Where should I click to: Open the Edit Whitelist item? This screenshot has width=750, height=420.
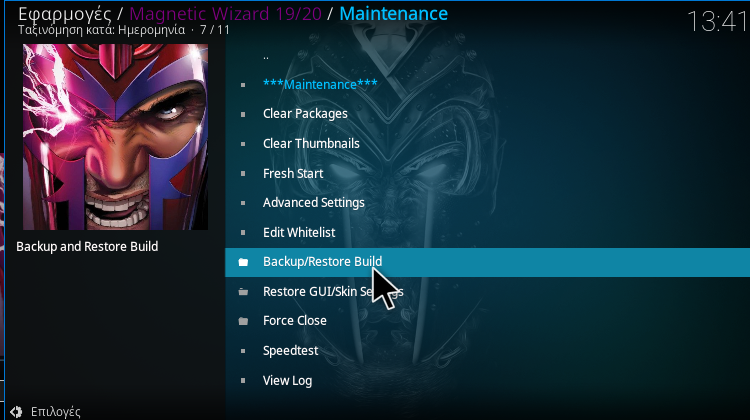487,232
